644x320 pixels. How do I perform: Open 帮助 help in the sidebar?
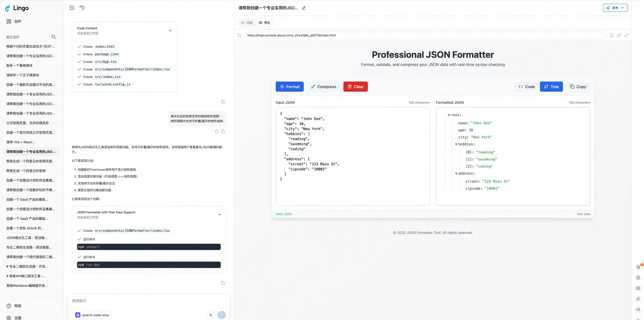pyautogui.click(x=14, y=306)
